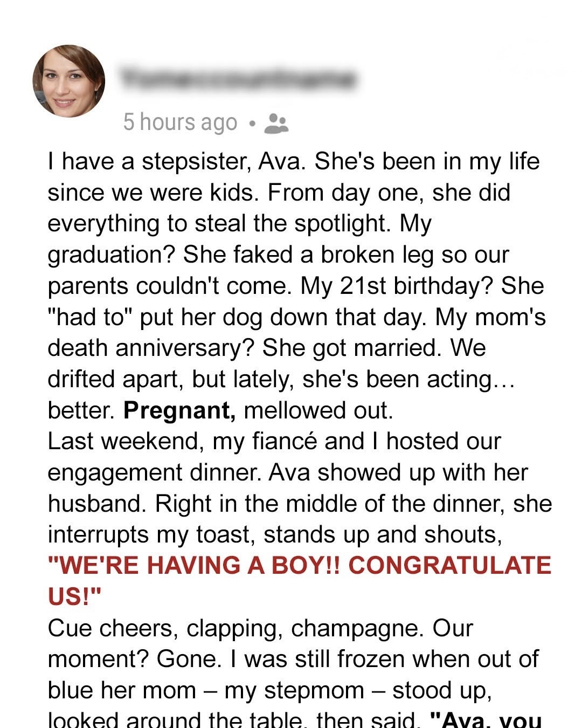Click the line beginning "Last weekend, my fiancé"
The width and height of the screenshot is (582, 728).
[x=274, y=441]
